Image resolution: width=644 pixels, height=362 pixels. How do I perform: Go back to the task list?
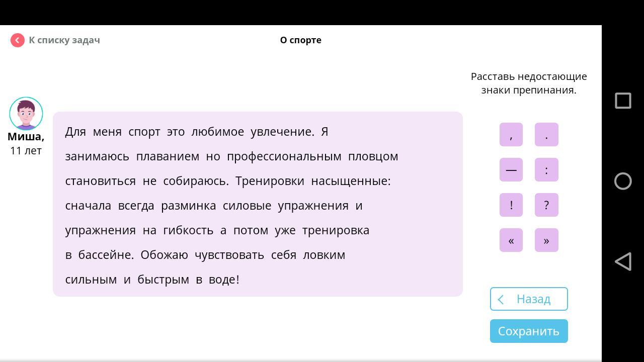click(x=55, y=40)
